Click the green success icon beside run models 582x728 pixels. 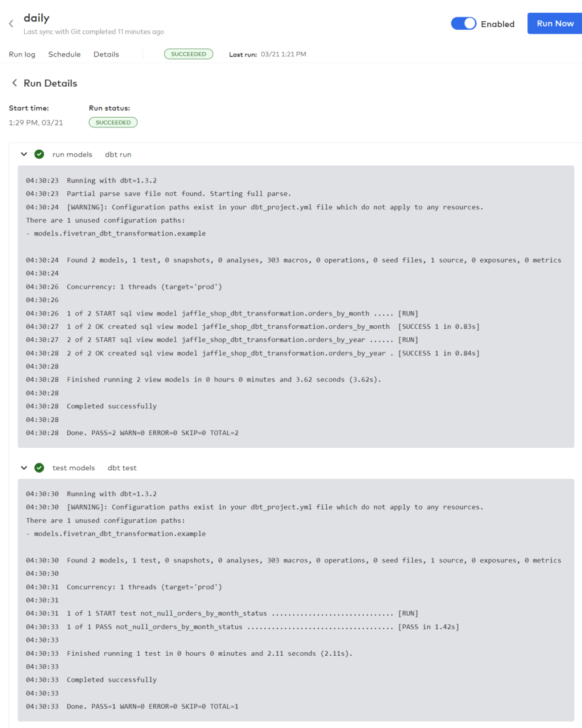point(39,154)
